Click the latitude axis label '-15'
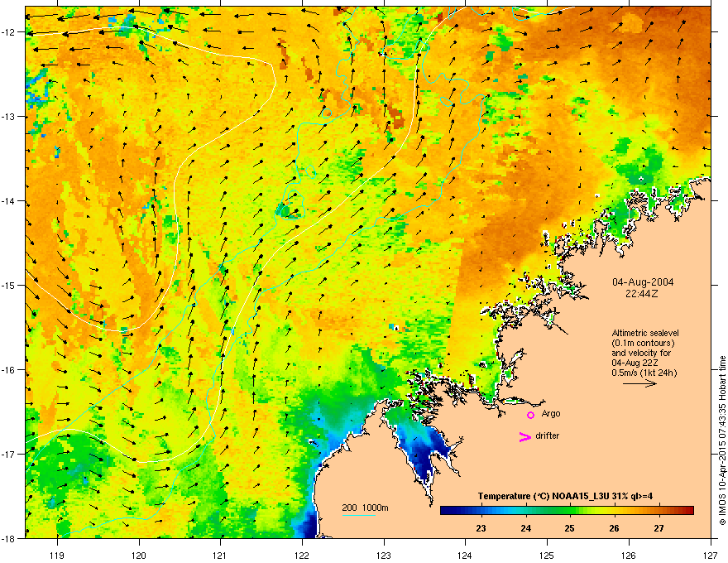Image resolution: width=728 pixels, height=563 pixels. coord(8,285)
